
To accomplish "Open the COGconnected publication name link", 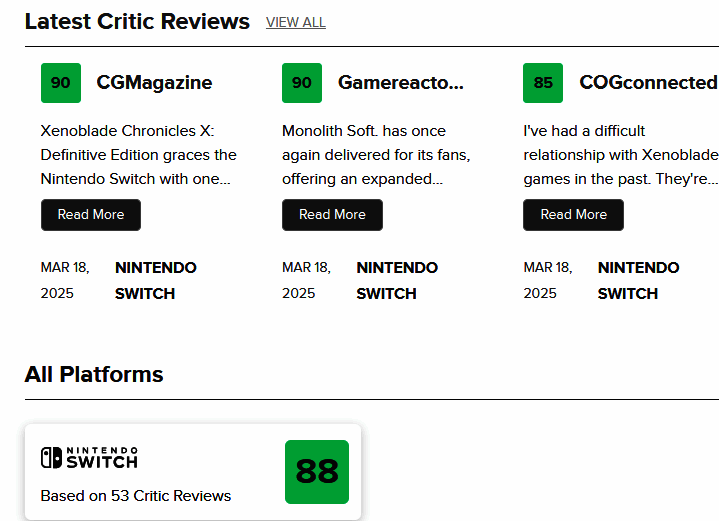I will click(647, 83).
